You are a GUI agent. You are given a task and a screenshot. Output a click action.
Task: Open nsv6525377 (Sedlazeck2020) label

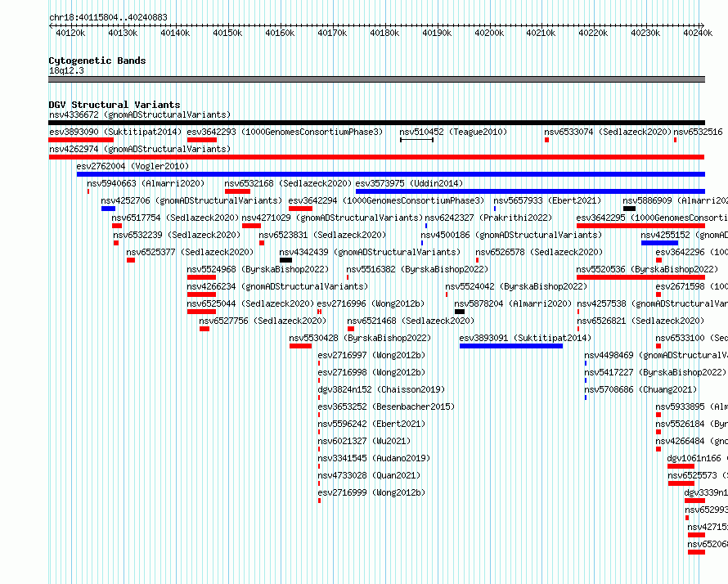coord(190,252)
